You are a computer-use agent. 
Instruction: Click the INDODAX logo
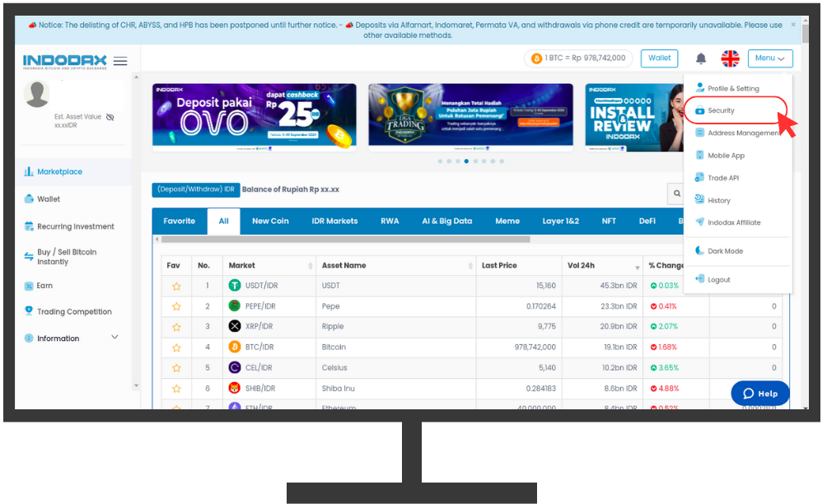coord(64,61)
